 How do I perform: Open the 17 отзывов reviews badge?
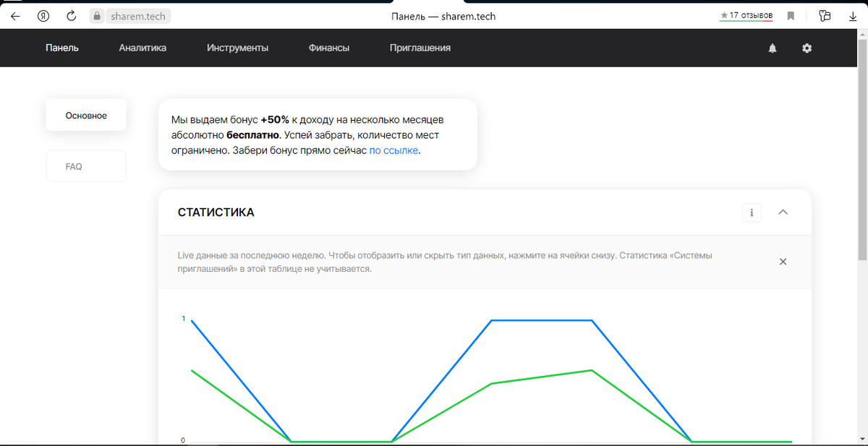coord(746,15)
